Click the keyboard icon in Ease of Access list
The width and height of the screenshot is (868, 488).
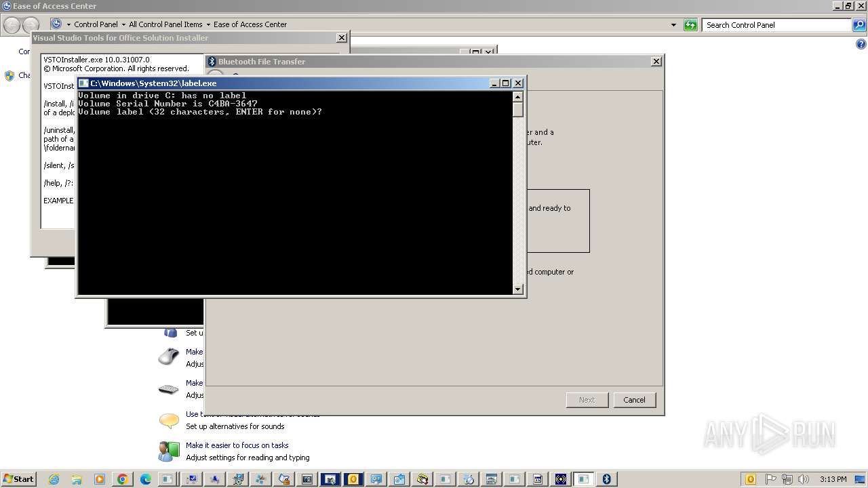(x=169, y=389)
